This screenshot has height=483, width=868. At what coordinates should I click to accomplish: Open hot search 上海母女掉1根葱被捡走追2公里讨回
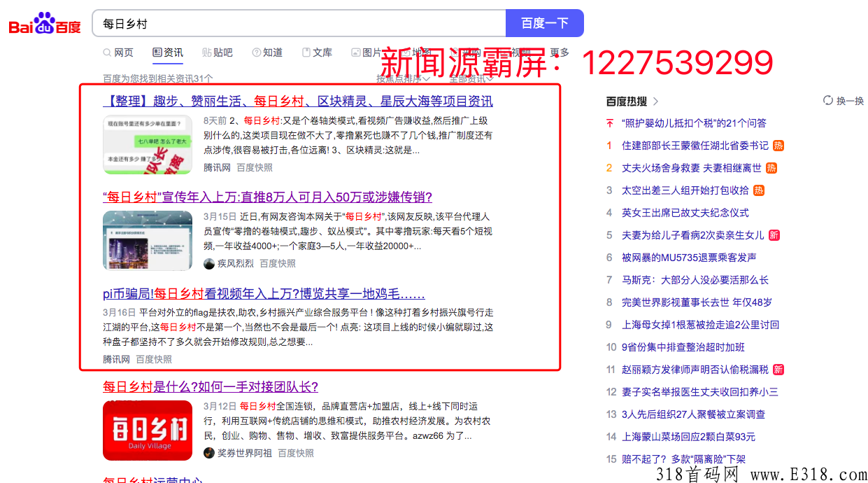pos(701,325)
